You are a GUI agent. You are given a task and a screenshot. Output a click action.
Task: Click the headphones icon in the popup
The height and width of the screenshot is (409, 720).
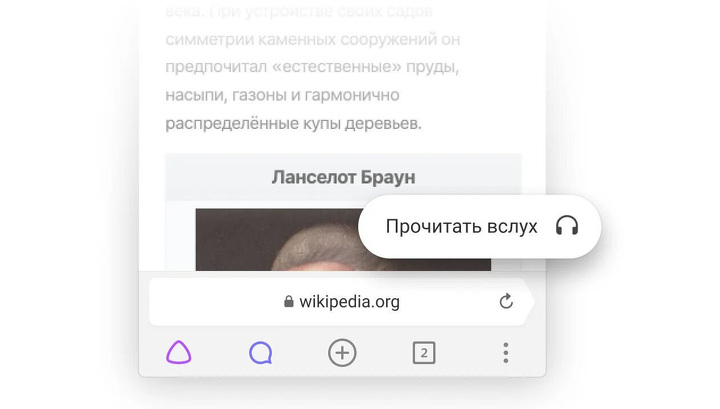click(x=567, y=226)
